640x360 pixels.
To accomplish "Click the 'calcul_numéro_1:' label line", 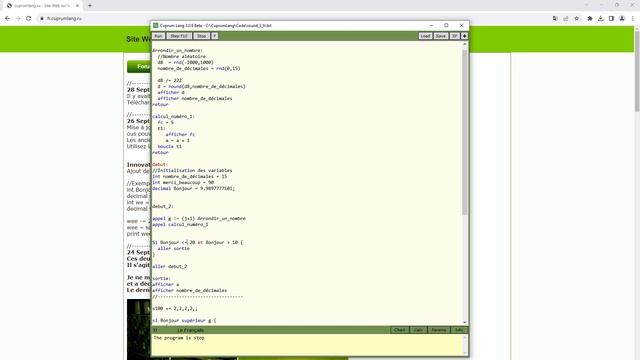I will (x=173, y=116).
